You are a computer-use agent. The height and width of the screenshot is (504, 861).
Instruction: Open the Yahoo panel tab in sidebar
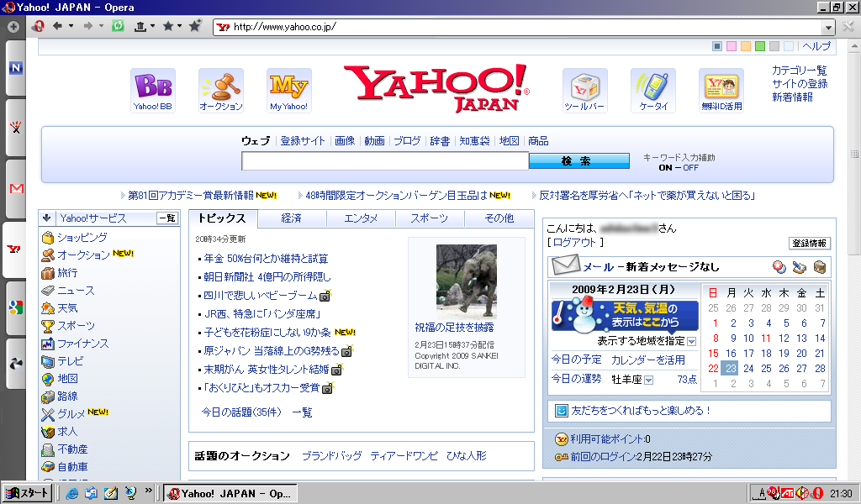tap(15, 249)
